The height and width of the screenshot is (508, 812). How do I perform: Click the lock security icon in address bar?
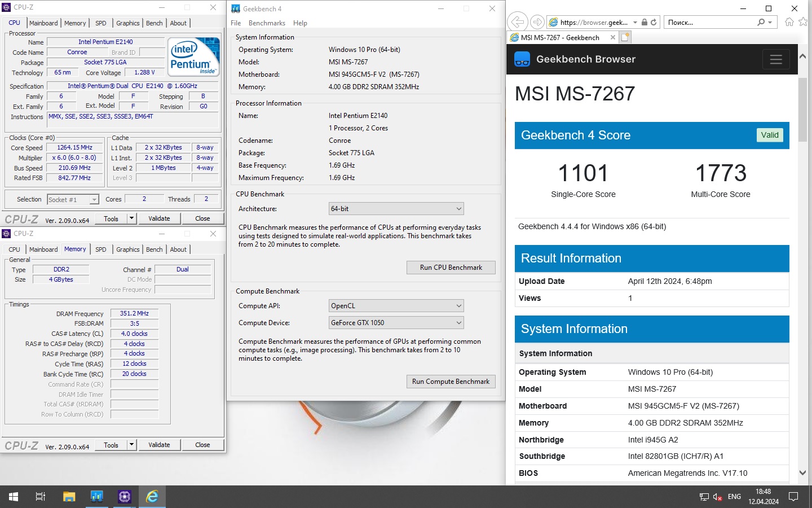click(x=645, y=22)
